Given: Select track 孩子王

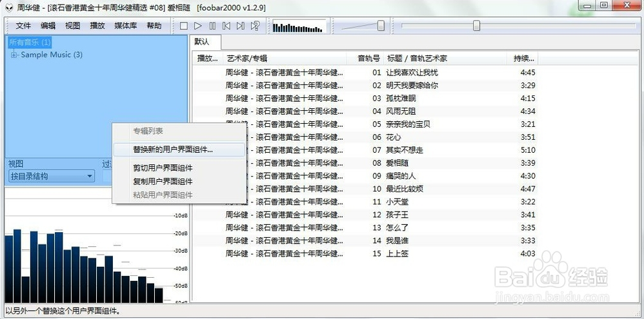Looking at the screenshot, I should click(397, 215).
